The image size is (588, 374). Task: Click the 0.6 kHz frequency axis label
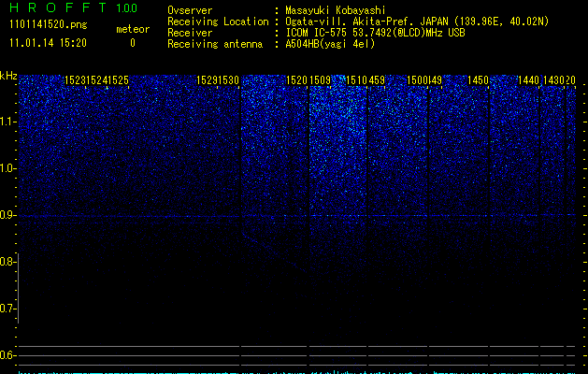(7, 355)
